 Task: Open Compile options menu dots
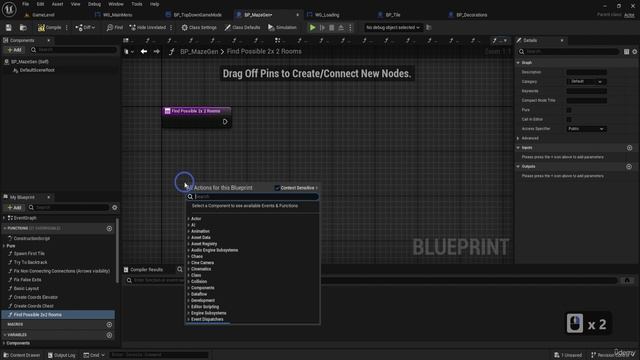point(67,27)
